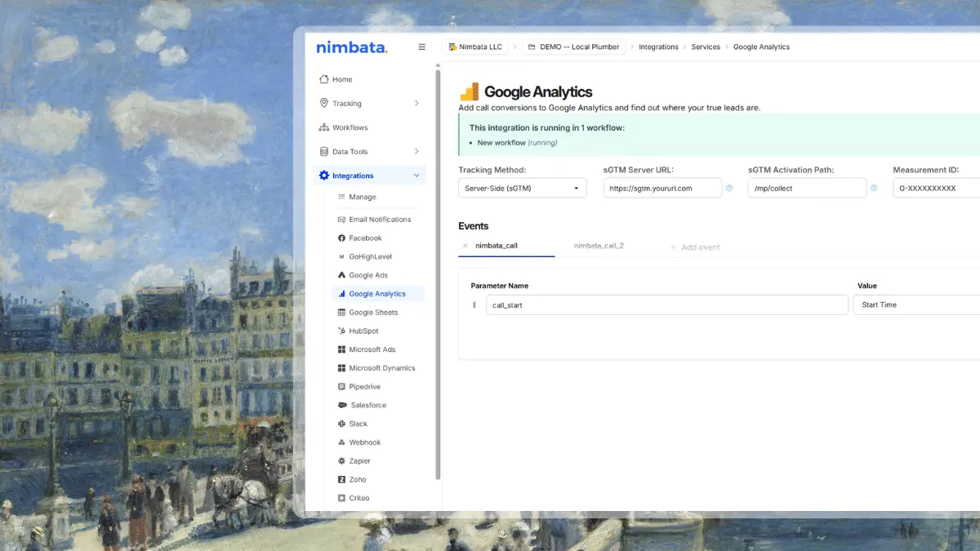The image size is (980, 551).
Task: Select the Google Ads integration icon
Action: point(341,275)
